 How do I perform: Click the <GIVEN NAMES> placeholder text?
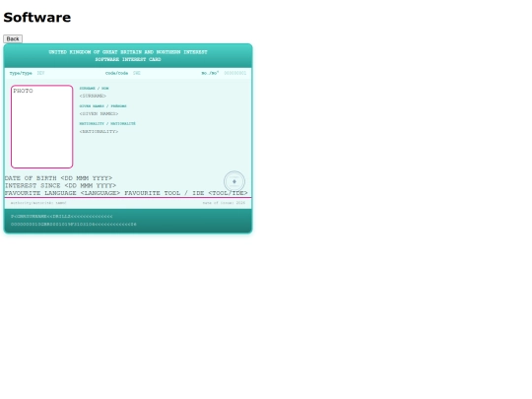pyautogui.click(x=99, y=113)
